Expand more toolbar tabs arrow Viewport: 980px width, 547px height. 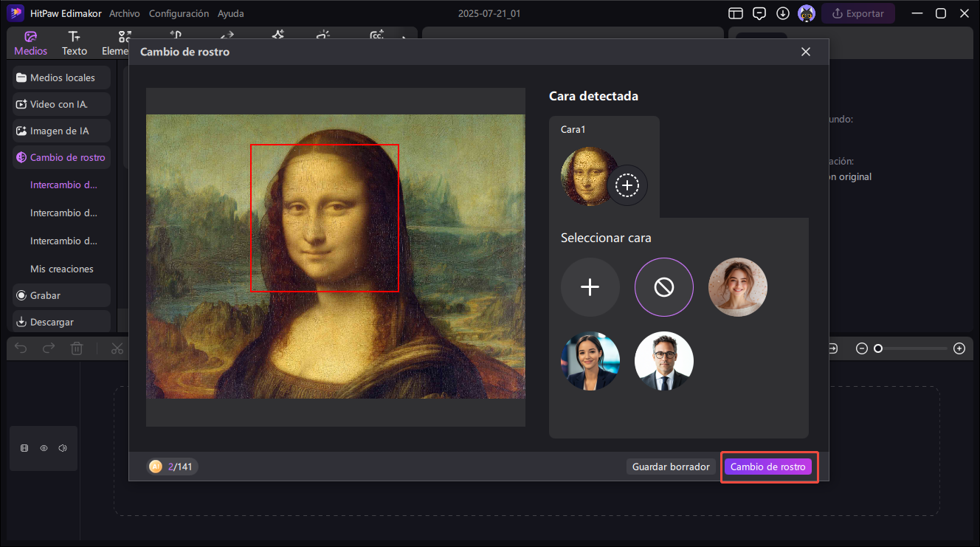pyautogui.click(x=404, y=39)
